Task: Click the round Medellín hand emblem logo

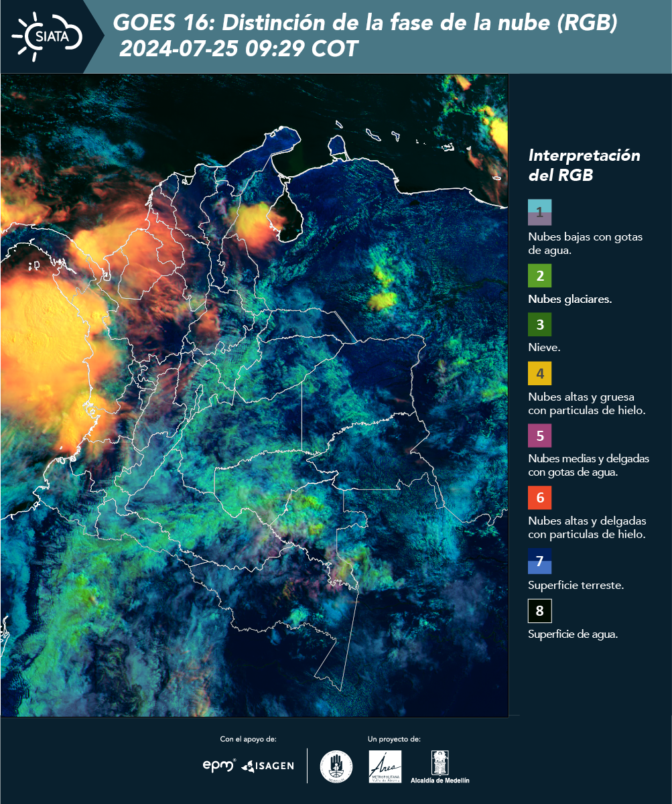Action: pos(336,766)
